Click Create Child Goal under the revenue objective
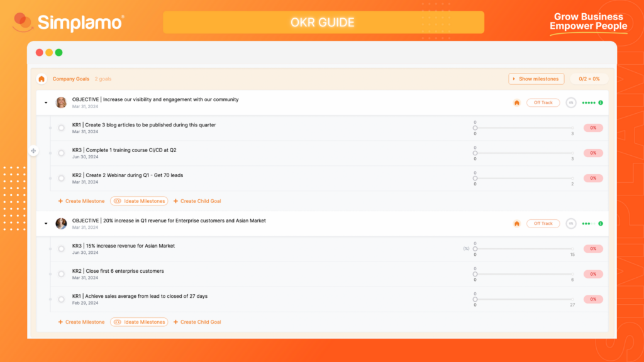This screenshot has height=362, width=644. pyautogui.click(x=197, y=322)
